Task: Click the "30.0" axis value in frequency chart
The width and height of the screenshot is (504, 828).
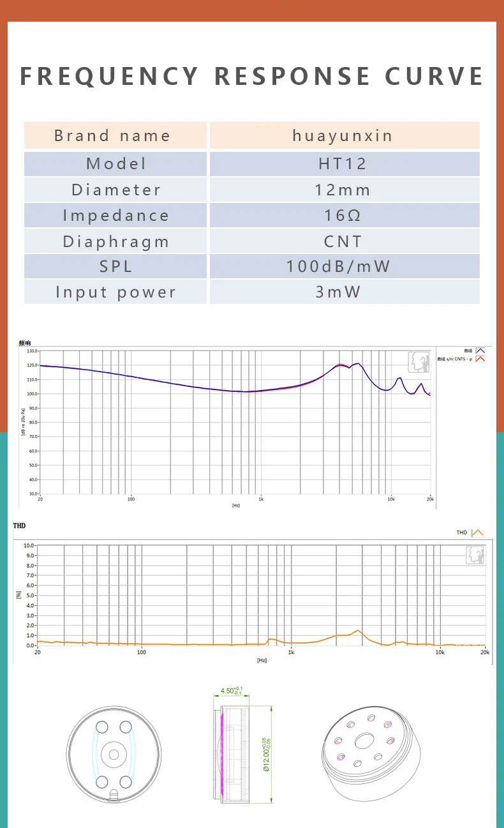Action: [33, 493]
